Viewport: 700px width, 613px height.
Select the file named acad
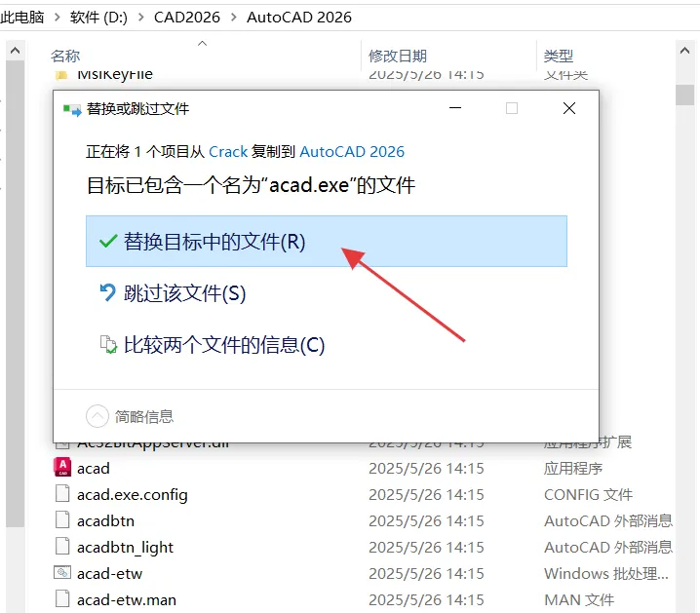pyautogui.click(x=93, y=469)
